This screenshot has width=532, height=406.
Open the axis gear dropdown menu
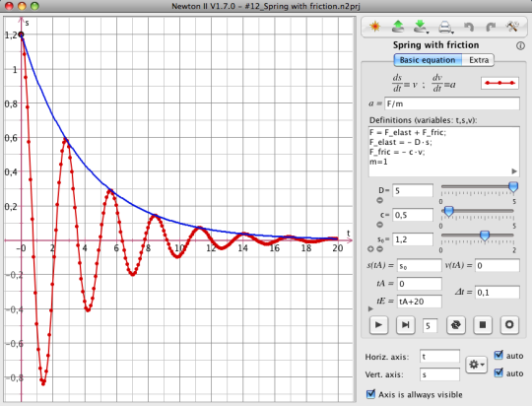[x=477, y=365]
